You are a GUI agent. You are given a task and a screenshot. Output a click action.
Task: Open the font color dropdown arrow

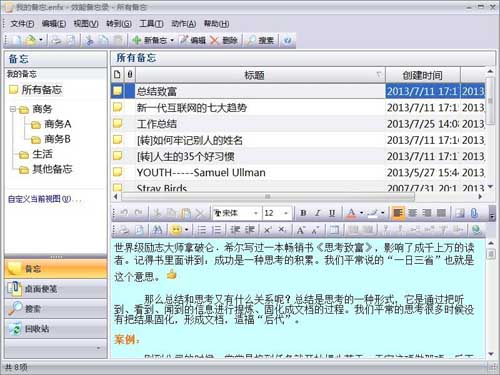click(361, 213)
